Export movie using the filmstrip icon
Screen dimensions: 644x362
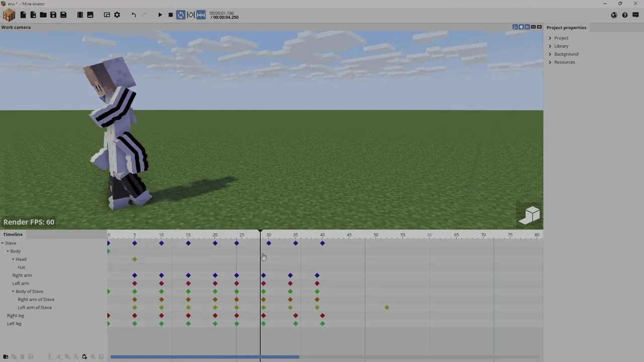[x=80, y=15]
